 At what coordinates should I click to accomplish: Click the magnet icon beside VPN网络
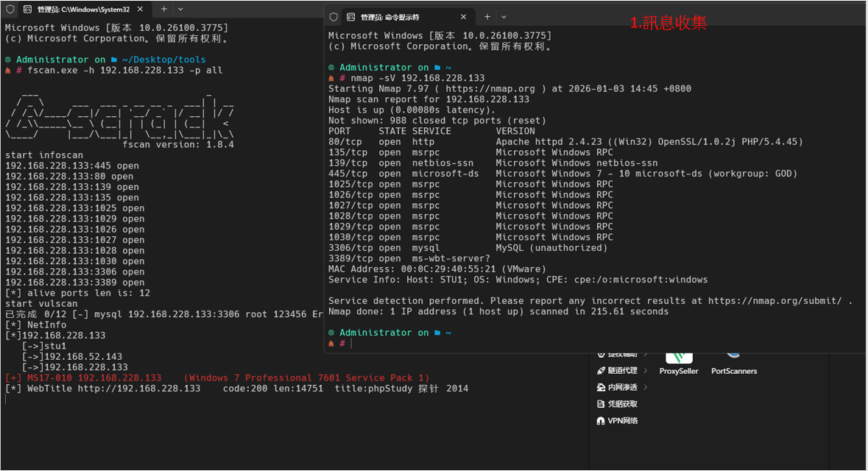point(601,421)
